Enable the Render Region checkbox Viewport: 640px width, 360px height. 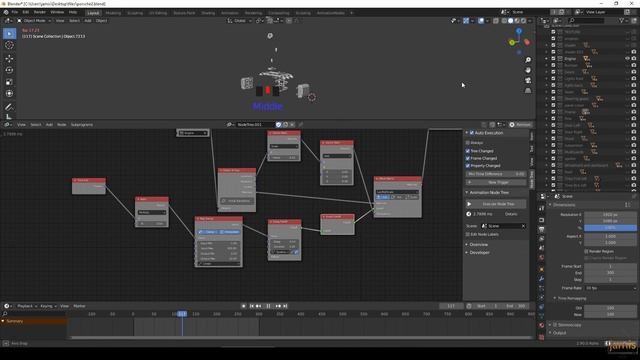point(586,251)
